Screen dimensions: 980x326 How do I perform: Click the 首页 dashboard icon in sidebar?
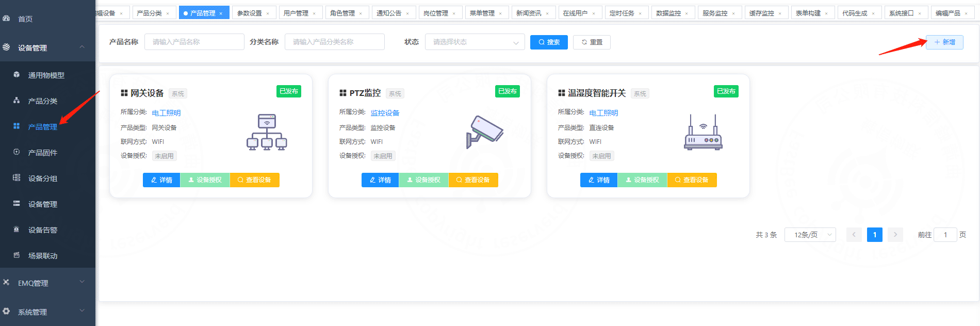coord(6,18)
